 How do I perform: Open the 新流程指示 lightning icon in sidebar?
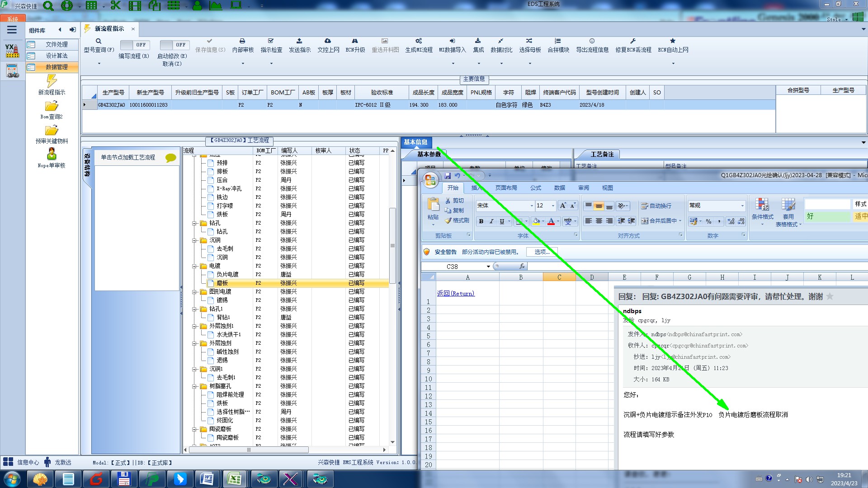tap(52, 81)
